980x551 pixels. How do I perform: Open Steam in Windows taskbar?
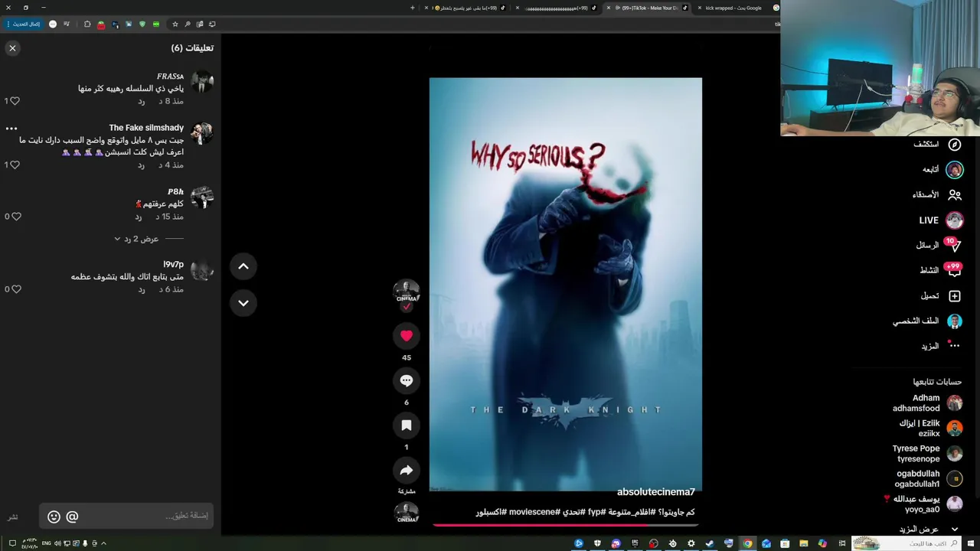[x=710, y=543]
